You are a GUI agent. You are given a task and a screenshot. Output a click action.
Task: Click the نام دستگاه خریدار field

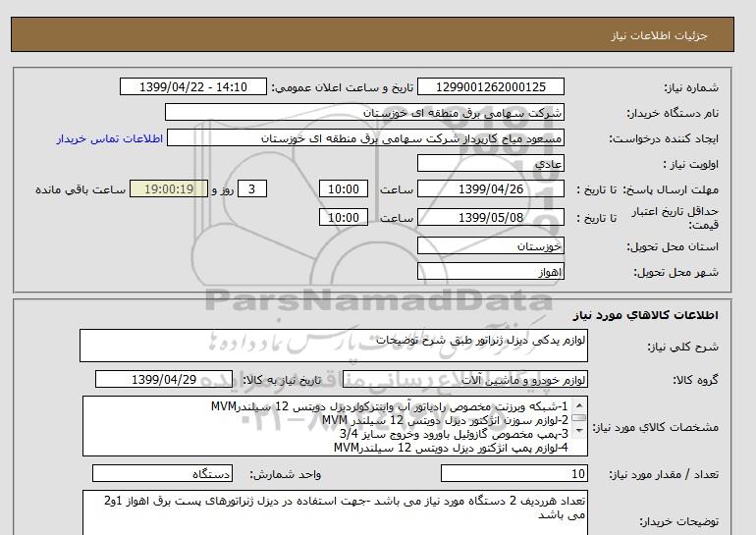tap(365, 113)
